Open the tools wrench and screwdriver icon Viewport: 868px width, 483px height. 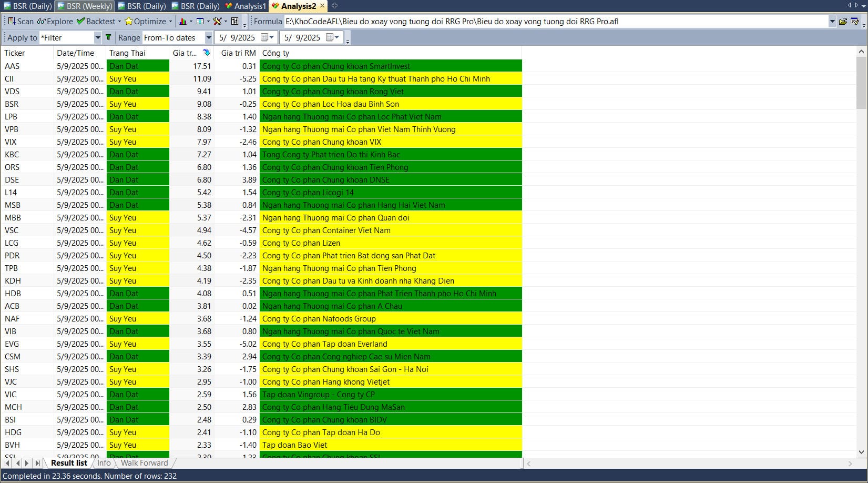click(217, 22)
